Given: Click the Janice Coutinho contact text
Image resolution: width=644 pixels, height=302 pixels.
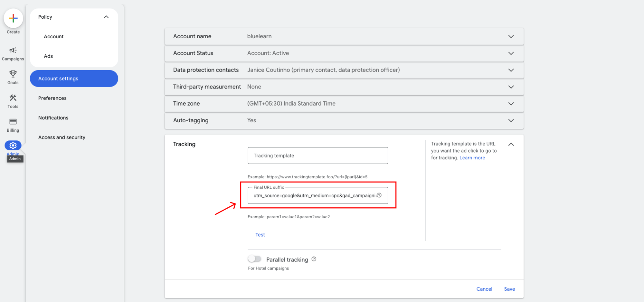Looking at the screenshot, I should coord(323,70).
